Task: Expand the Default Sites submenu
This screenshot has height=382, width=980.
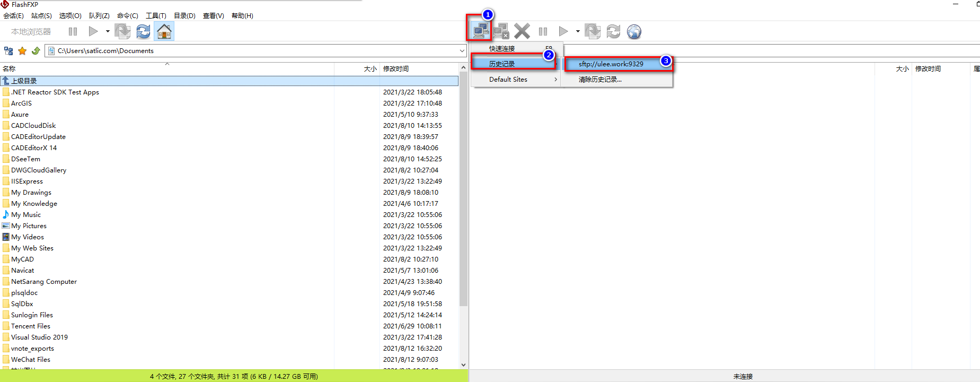Action: coord(516,80)
